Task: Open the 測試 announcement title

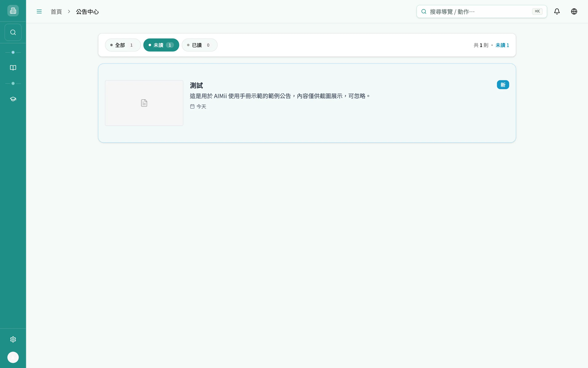Action: [196, 85]
